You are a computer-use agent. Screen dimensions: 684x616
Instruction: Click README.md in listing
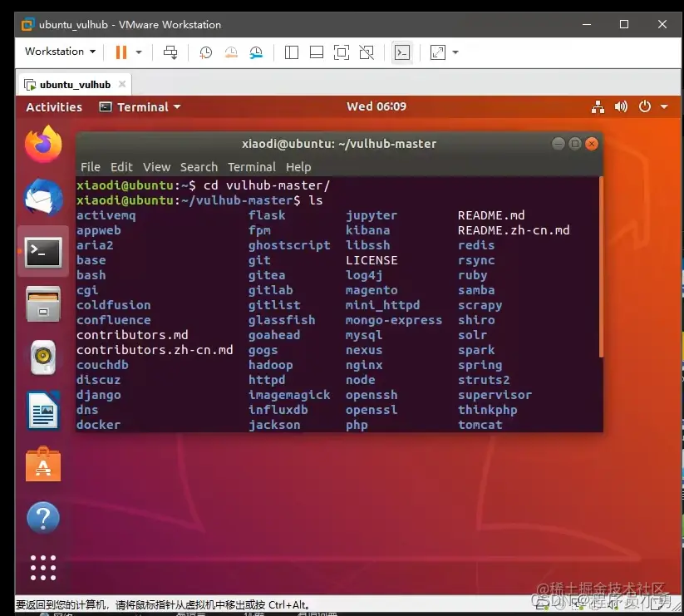pyautogui.click(x=491, y=215)
